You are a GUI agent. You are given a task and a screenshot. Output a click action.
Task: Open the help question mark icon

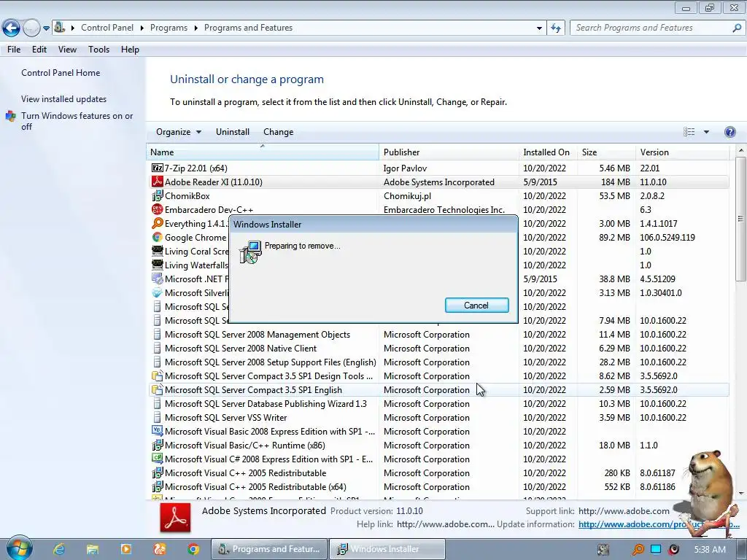pos(729,132)
